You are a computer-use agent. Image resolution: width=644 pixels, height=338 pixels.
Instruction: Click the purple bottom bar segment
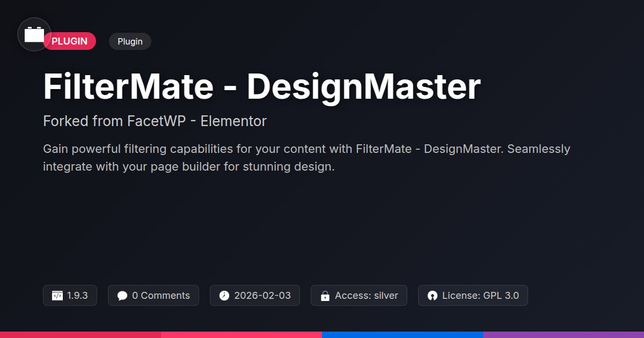pyautogui.click(x=563, y=334)
